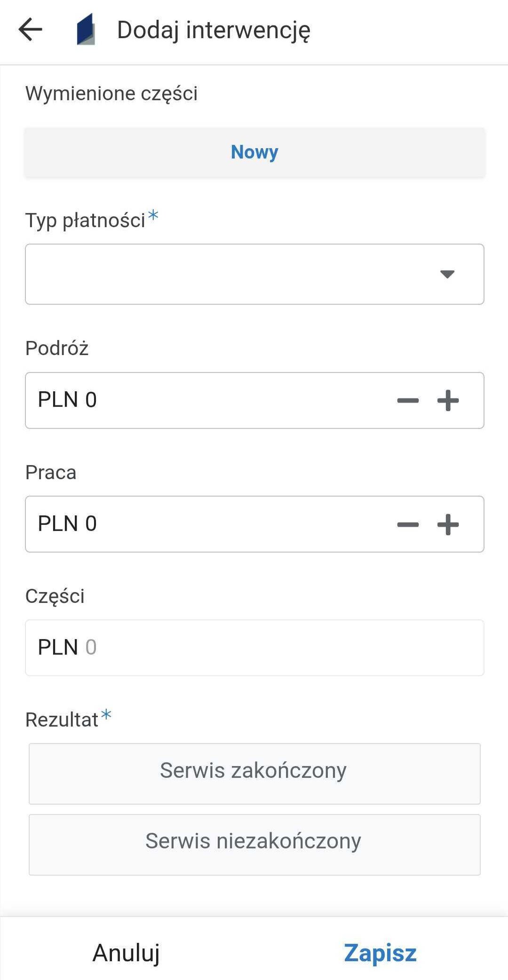Click the Części PLN amount field
The width and height of the screenshot is (508, 980).
click(254, 648)
